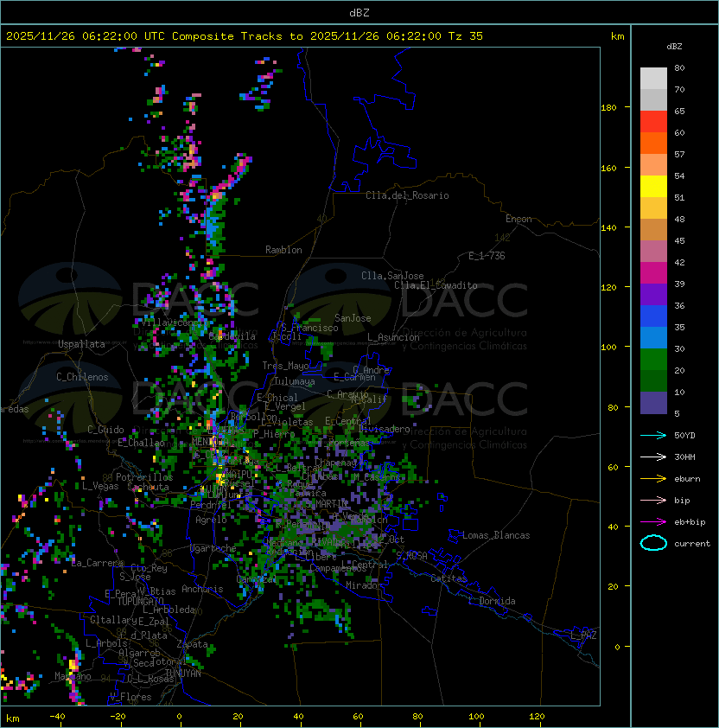Click the 'L_Asuncion' map label
Screen dimensions: 719x728
[x=393, y=337]
